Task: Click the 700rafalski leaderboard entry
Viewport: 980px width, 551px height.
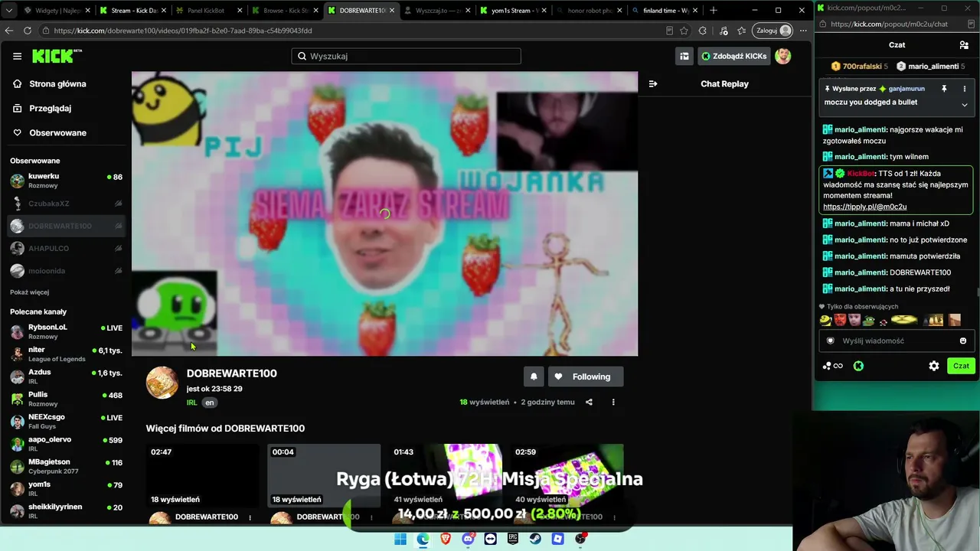Action: coord(859,67)
